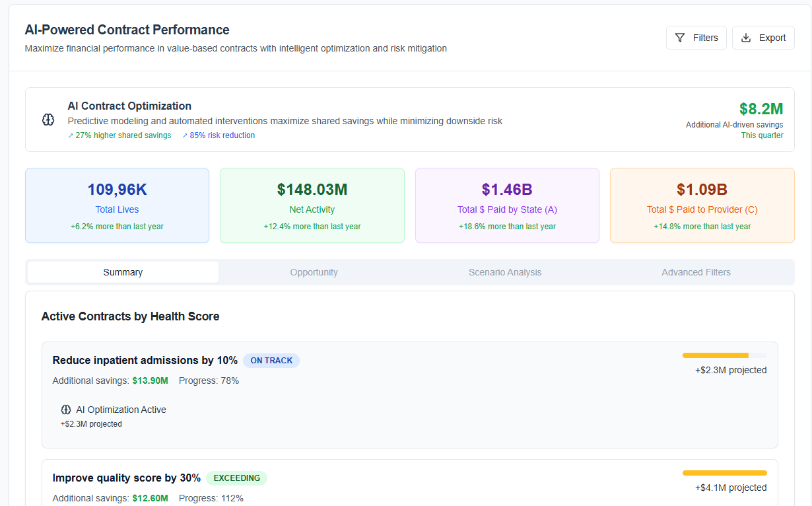Click the download icon in Export button
The width and height of the screenshot is (812, 506).
pos(746,38)
